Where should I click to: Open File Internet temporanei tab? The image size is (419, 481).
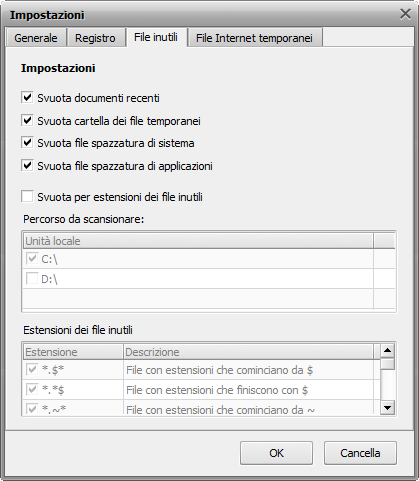pyautogui.click(x=254, y=38)
